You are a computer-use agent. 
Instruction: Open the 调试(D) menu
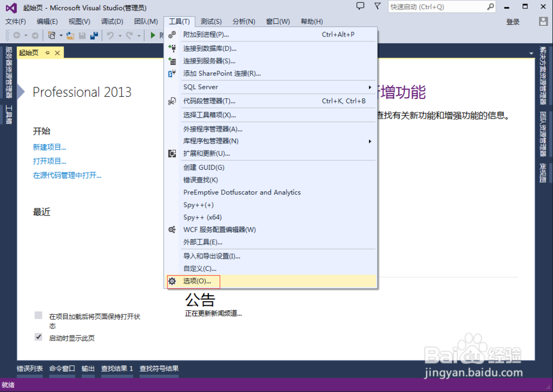(112, 22)
